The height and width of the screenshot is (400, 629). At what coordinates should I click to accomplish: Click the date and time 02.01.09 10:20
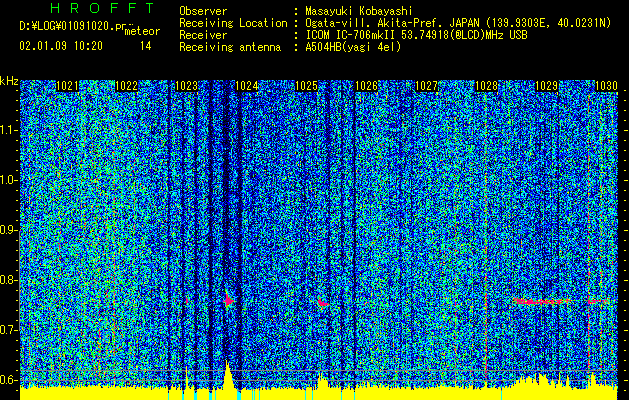pyautogui.click(x=61, y=46)
